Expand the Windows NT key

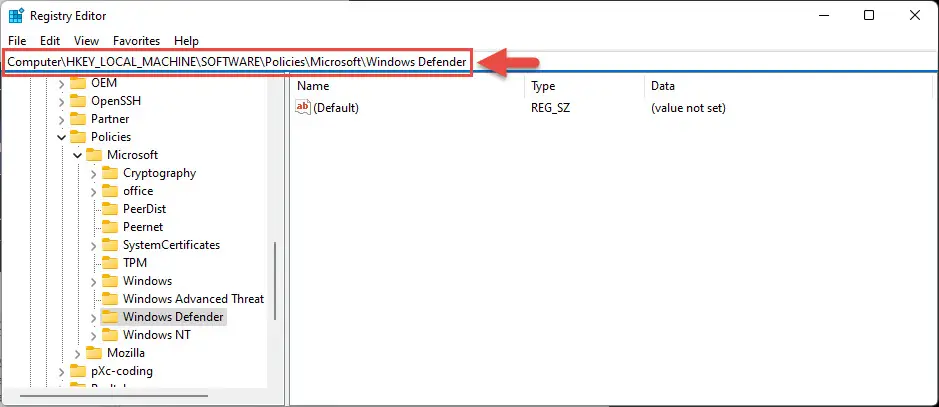[93, 335]
